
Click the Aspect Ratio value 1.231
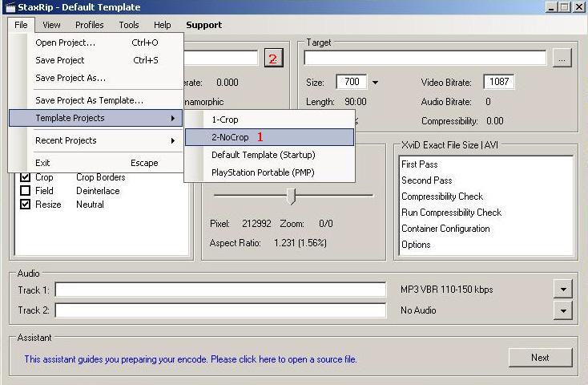pos(300,243)
